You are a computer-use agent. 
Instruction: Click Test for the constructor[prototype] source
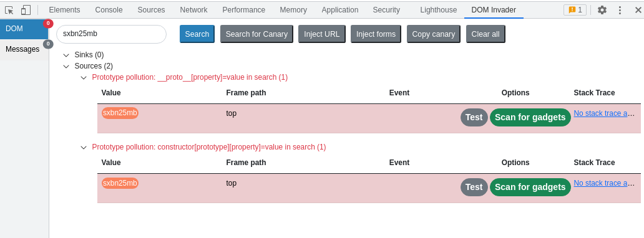click(x=474, y=187)
